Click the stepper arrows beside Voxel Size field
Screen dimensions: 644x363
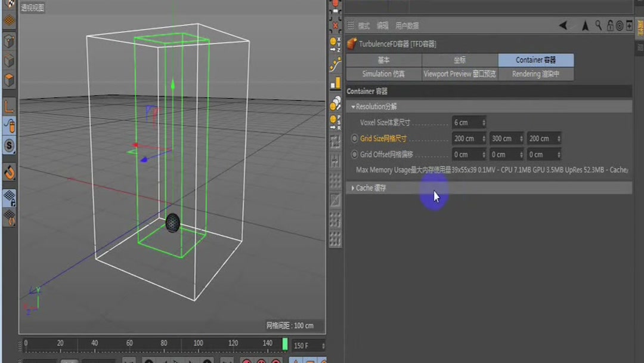[x=485, y=122]
